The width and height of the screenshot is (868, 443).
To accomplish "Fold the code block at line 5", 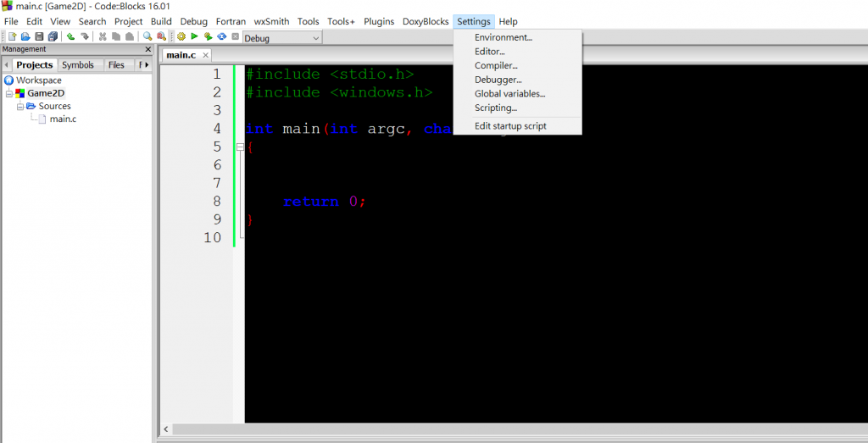I will tap(240, 147).
